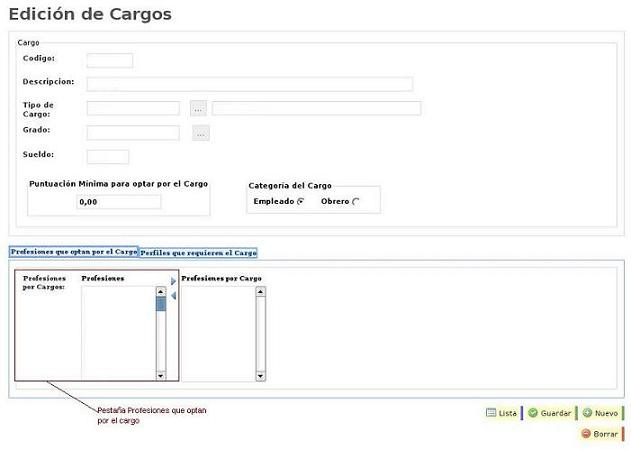Click left arrow to remove profession
Image resolution: width=631 pixels, height=450 pixels.
[173, 295]
